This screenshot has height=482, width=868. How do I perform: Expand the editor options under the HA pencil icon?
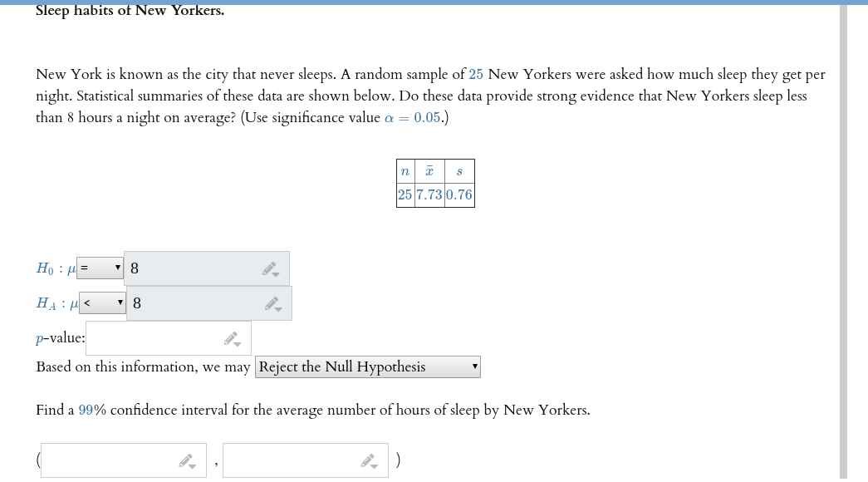[279, 309]
